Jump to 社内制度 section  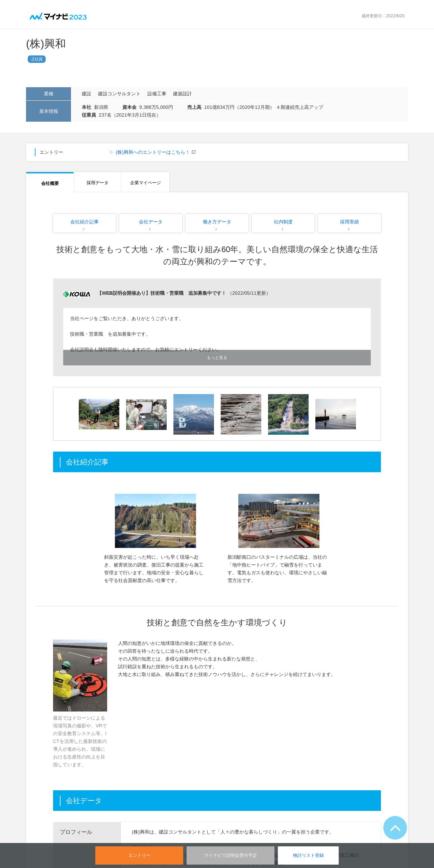[x=283, y=223]
